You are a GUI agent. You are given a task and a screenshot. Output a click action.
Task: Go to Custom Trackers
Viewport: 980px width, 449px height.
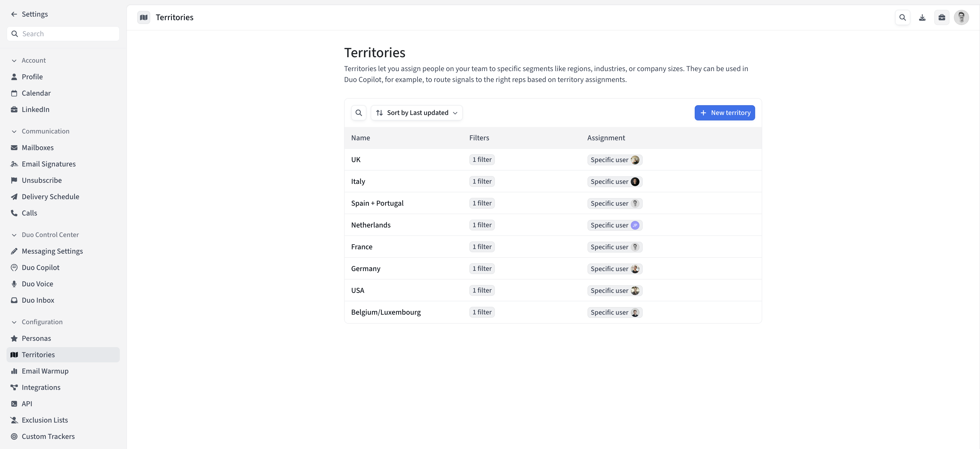click(x=48, y=436)
